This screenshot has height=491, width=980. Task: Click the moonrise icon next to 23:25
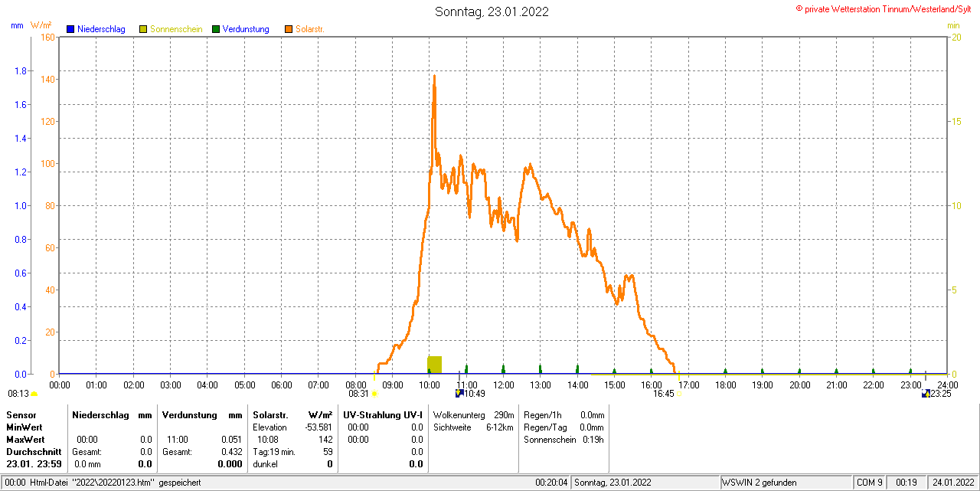(926, 393)
